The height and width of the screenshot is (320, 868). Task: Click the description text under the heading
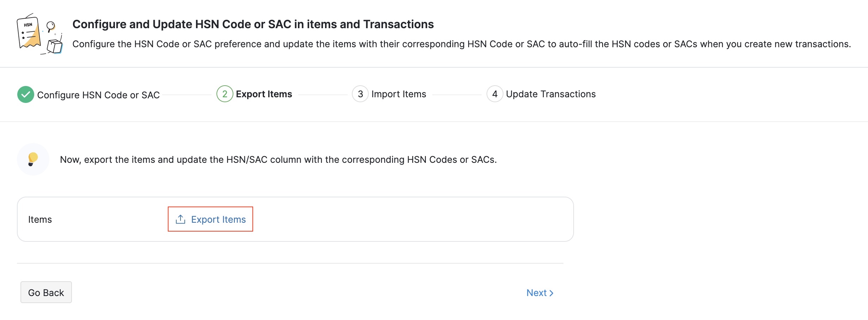click(x=461, y=44)
